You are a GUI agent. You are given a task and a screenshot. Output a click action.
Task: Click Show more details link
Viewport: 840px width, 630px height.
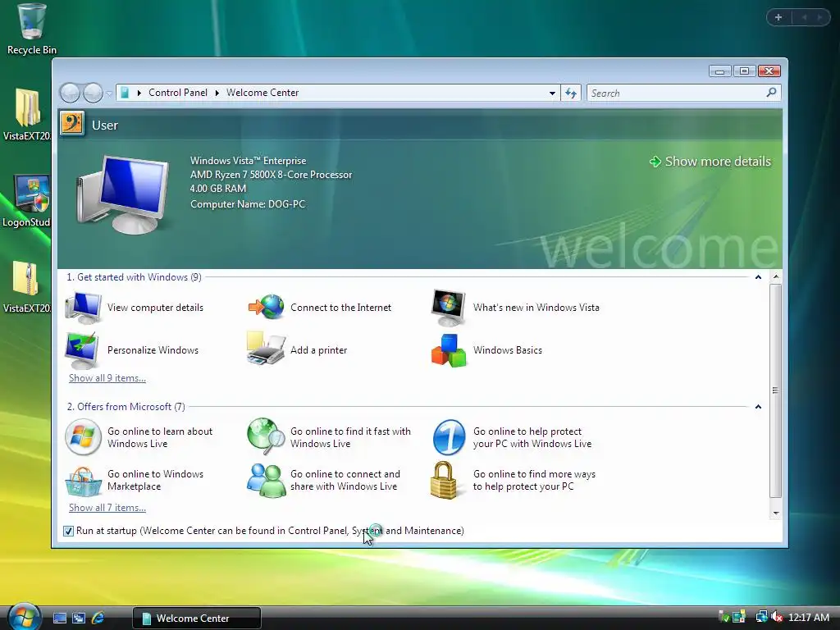[710, 162]
